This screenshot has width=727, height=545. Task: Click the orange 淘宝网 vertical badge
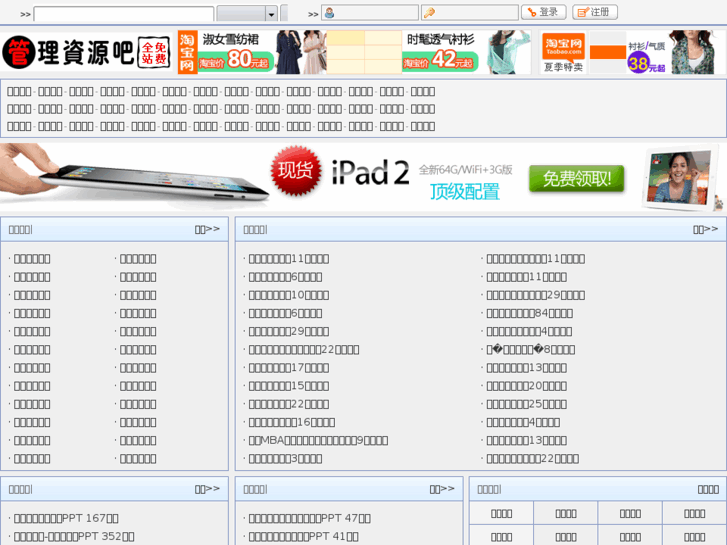(x=187, y=52)
